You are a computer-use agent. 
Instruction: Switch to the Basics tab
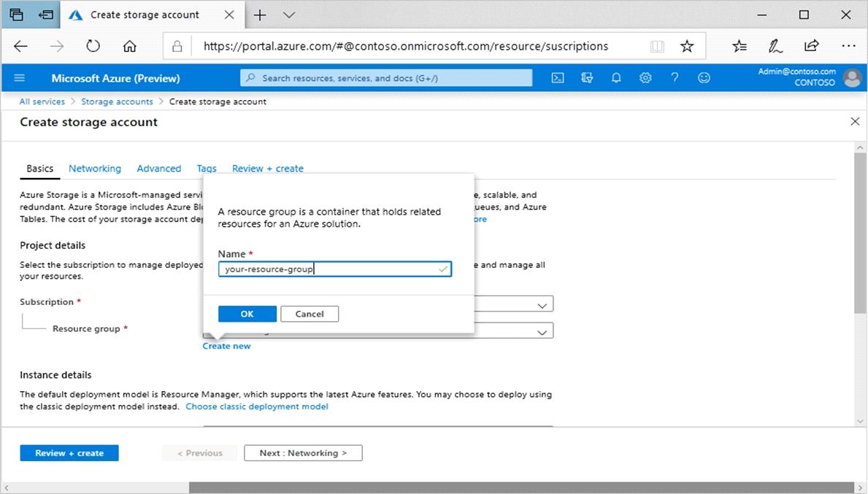pos(40,169)
